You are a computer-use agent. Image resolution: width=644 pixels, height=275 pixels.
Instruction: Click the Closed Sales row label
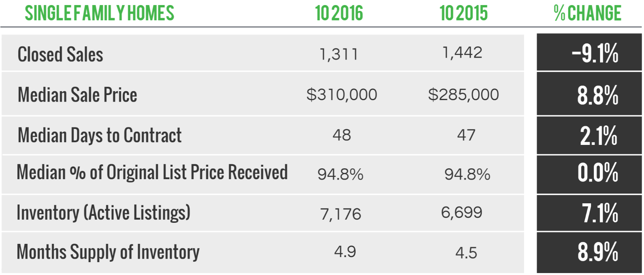coord(60,54)
